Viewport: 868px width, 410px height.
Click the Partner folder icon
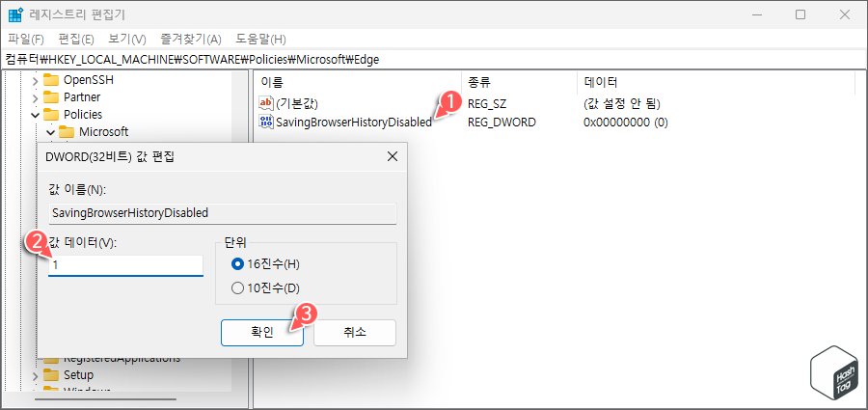51,97
